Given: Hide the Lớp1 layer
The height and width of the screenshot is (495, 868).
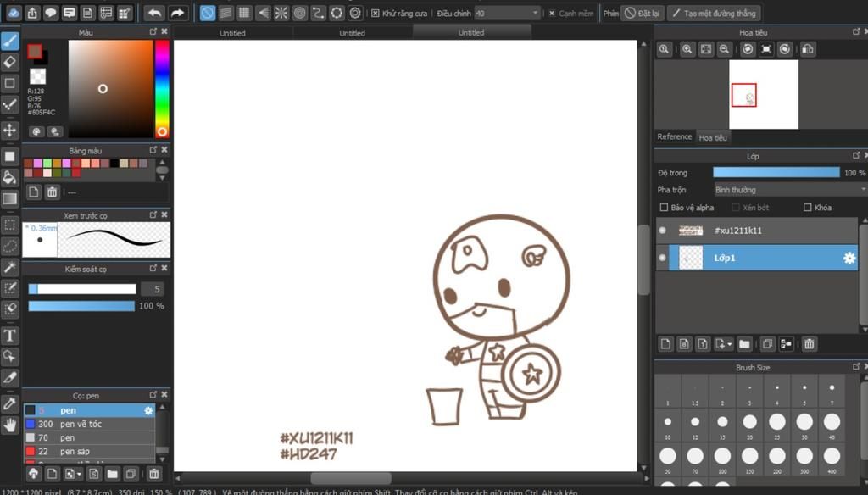Looking at the screenshot, I should click(662, 258).
